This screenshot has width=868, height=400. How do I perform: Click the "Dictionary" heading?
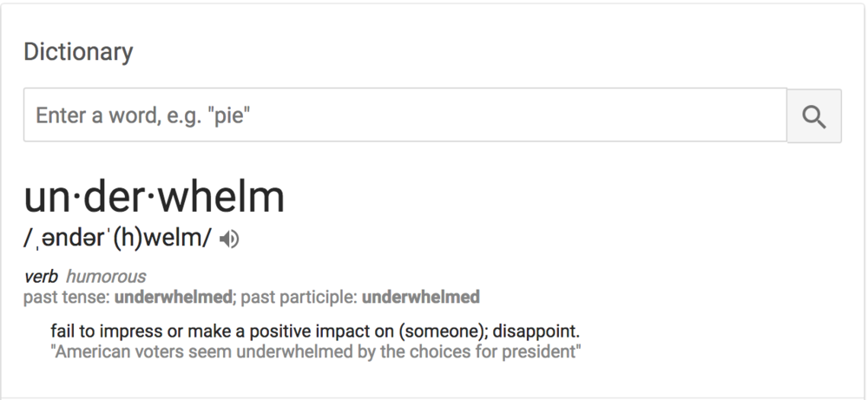tap(78, 52)
